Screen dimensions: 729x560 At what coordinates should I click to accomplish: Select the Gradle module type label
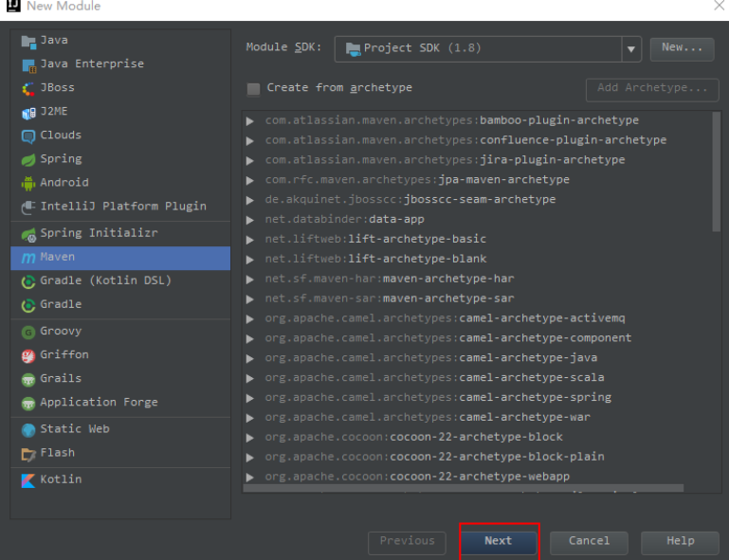(x=61, y=304)
